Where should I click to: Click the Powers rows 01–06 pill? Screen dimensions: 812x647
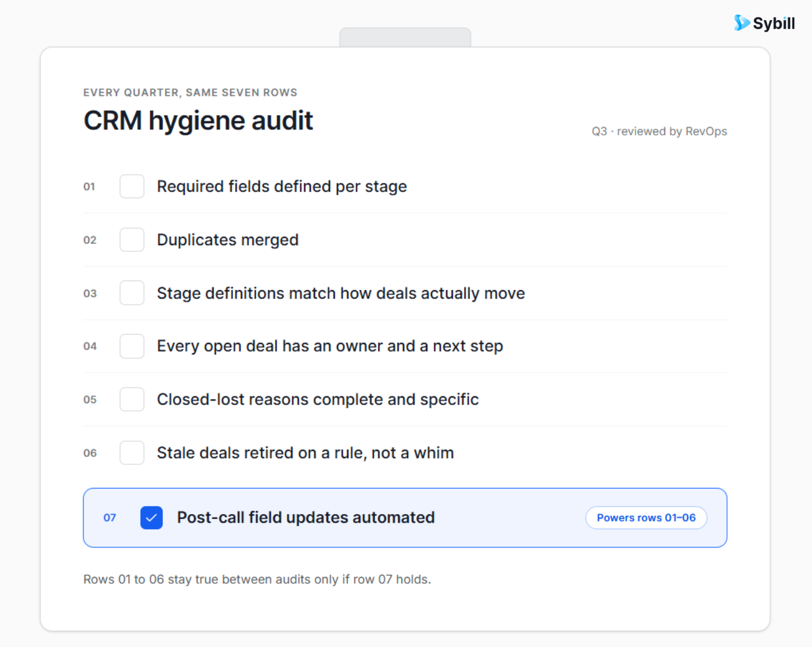pyautogui.click(x=646, y=518)
